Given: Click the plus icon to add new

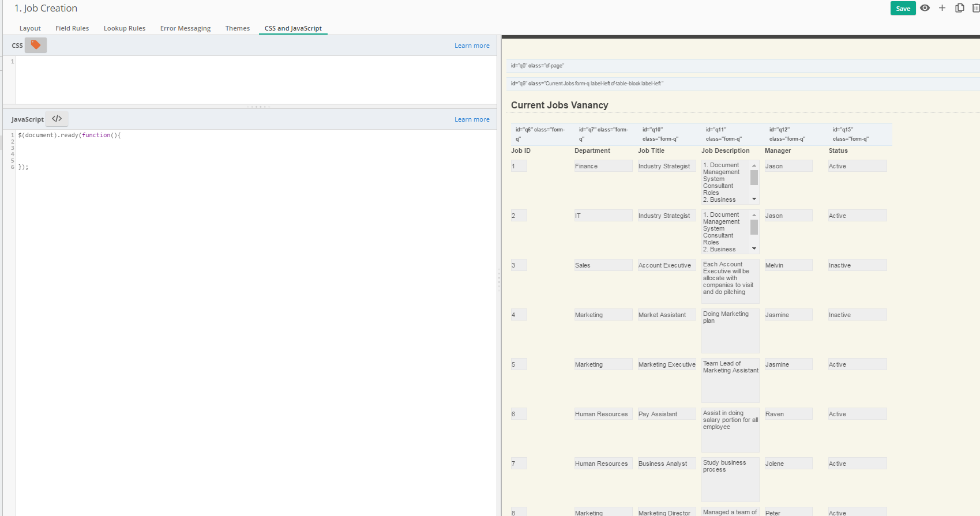Looking at the screenshot, I should (942, 8).
